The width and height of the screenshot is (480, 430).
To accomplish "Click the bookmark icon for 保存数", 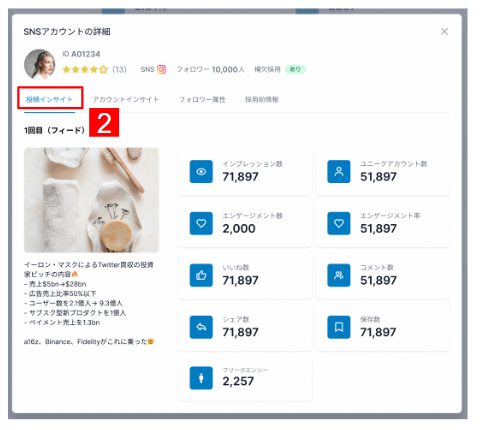I will pos(339,327).
